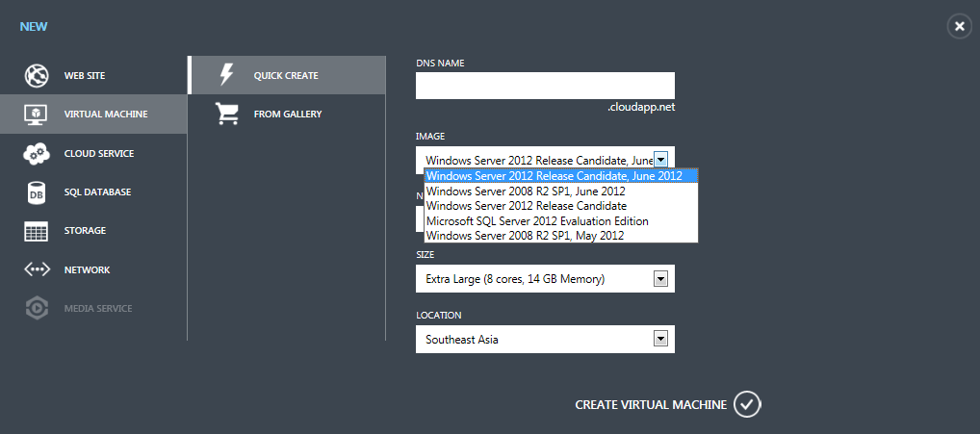
Task: Select the Media Service menu label
Action: click(x=98, y=309)
